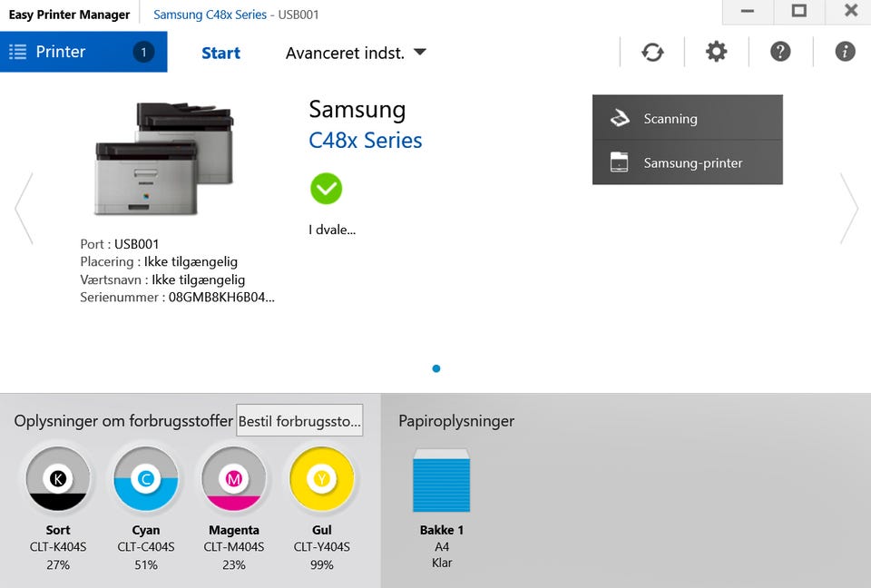The width and height of the screenshot is (871, 588).
Task: Click the Oplysninger om forbrugsstoffer heading
Action: click(x=123, y=421)
